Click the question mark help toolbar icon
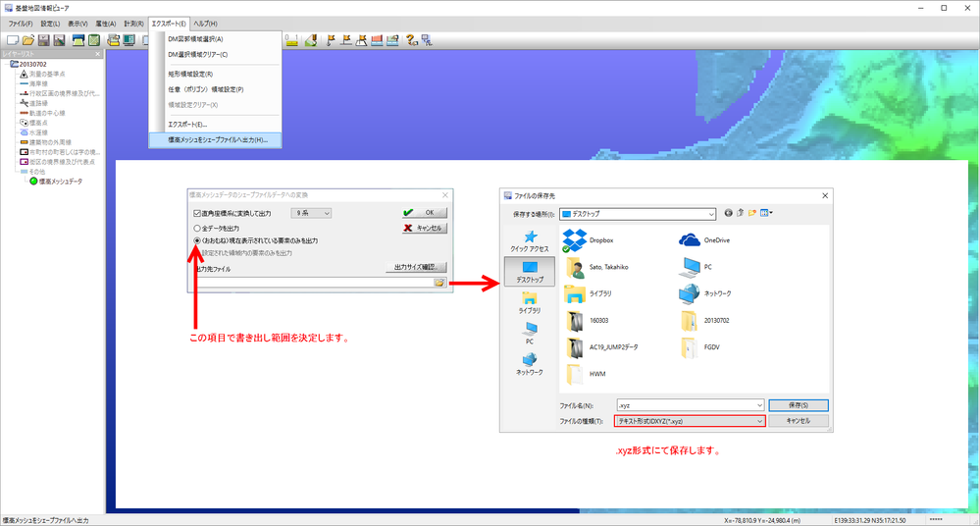Image resolution: width=980 pixels, height=526 pixels. tap(411, 40)
